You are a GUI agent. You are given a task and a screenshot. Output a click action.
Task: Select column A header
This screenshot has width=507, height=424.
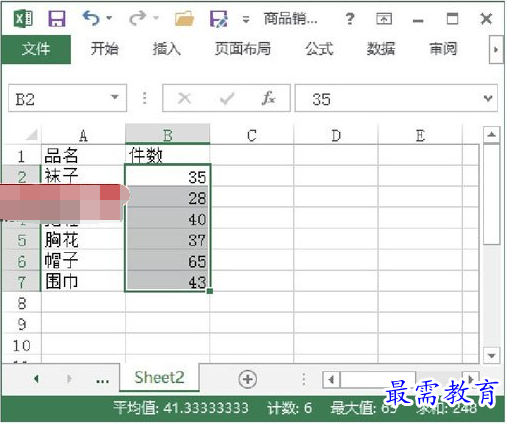[83, 135]
